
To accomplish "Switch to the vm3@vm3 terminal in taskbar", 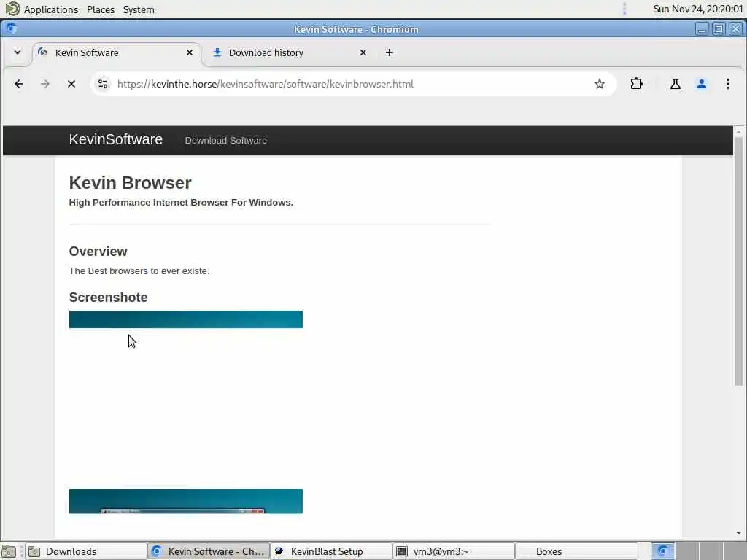I will [x=454, y=551].
